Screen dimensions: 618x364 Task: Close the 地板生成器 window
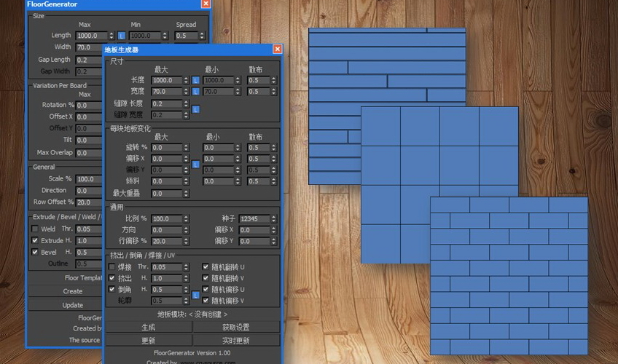[278, 50]
